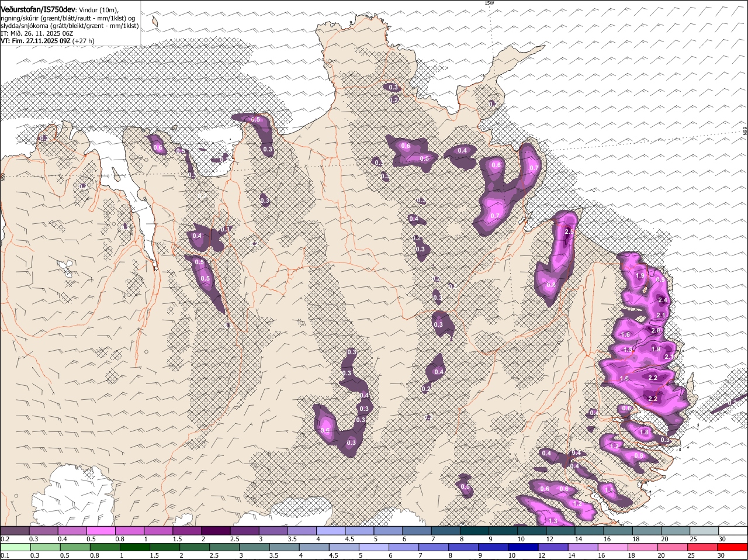748x560 pixels.
Task: Select the darkest green 1–1.5 rain legend swatch
Action: pyautogui.click(x=135, y=547)
